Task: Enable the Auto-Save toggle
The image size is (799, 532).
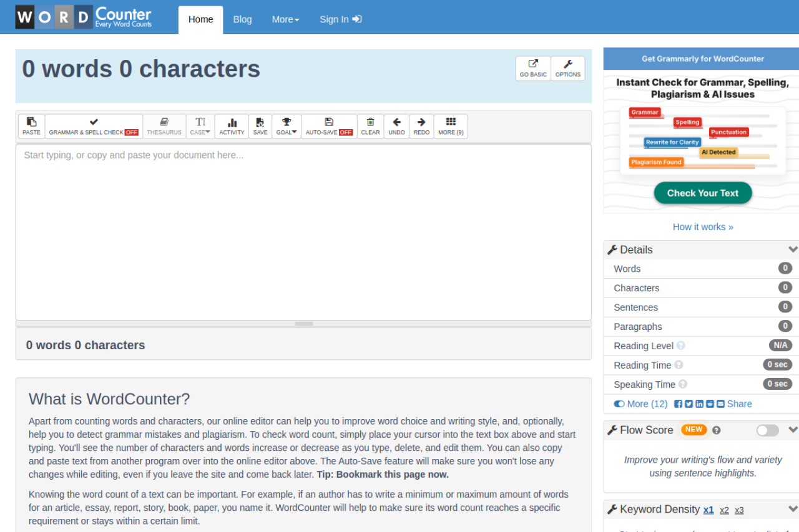Action: click(329, 126)
